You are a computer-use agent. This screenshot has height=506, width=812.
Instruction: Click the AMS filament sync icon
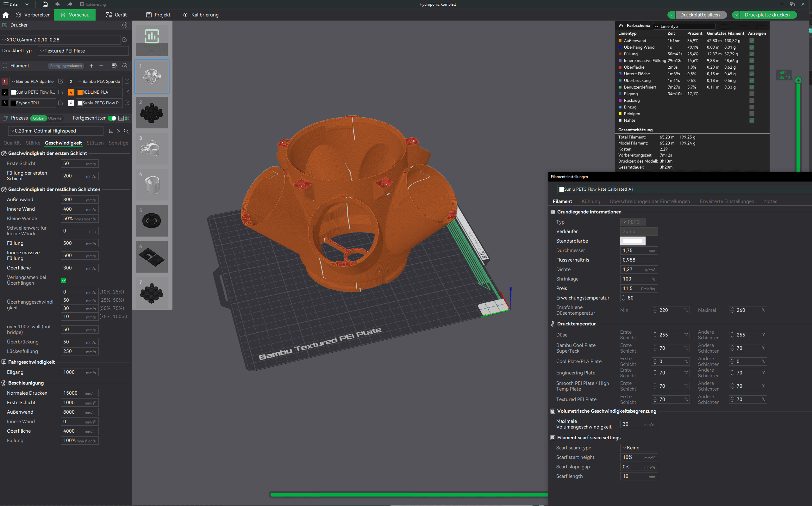114,66
